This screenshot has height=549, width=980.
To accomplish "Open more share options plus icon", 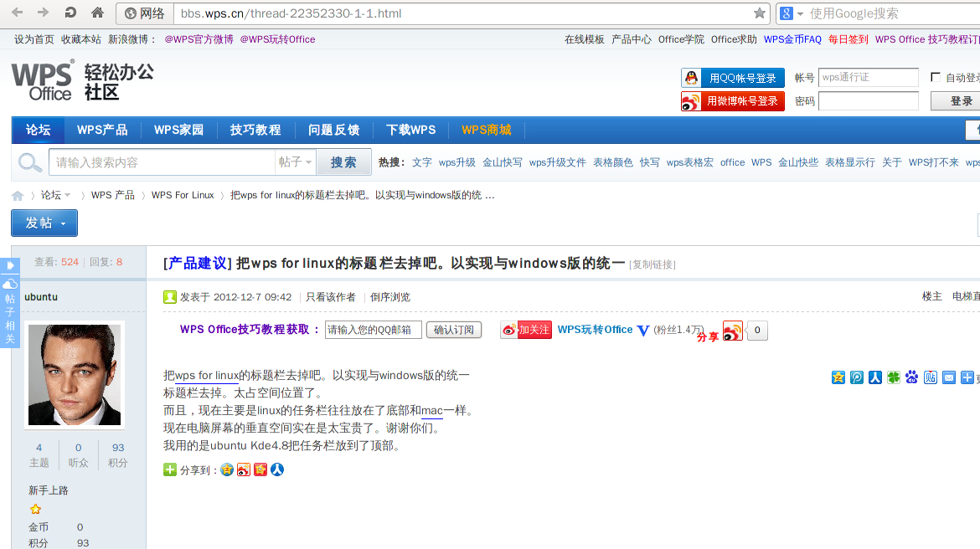I will [967, 377].
